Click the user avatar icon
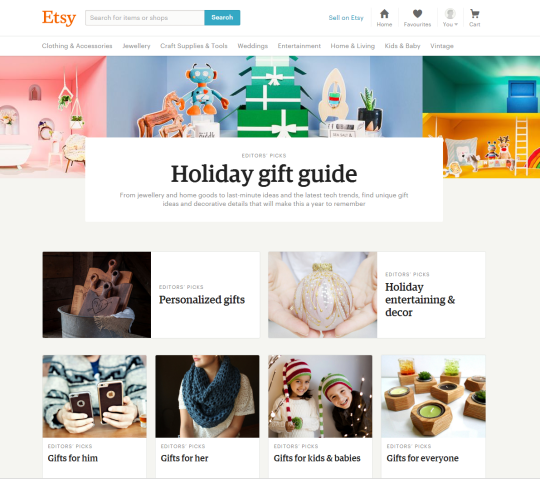 (450, 14)
